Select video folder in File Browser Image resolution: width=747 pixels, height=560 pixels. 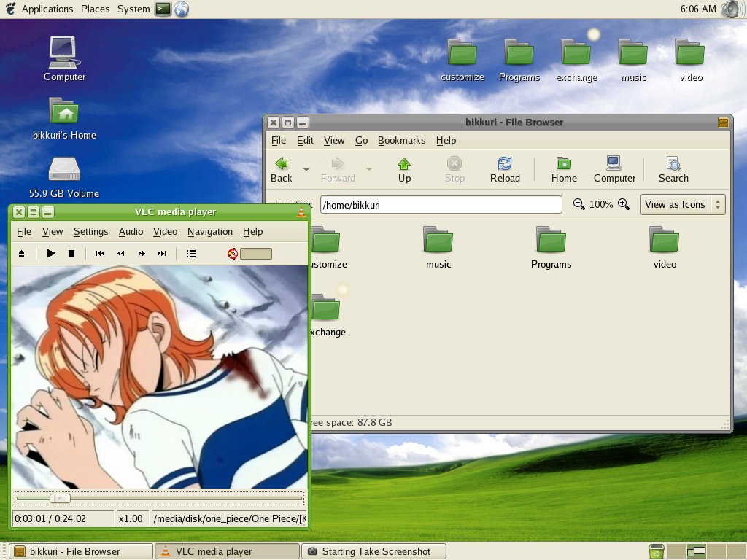click(665, 248)
